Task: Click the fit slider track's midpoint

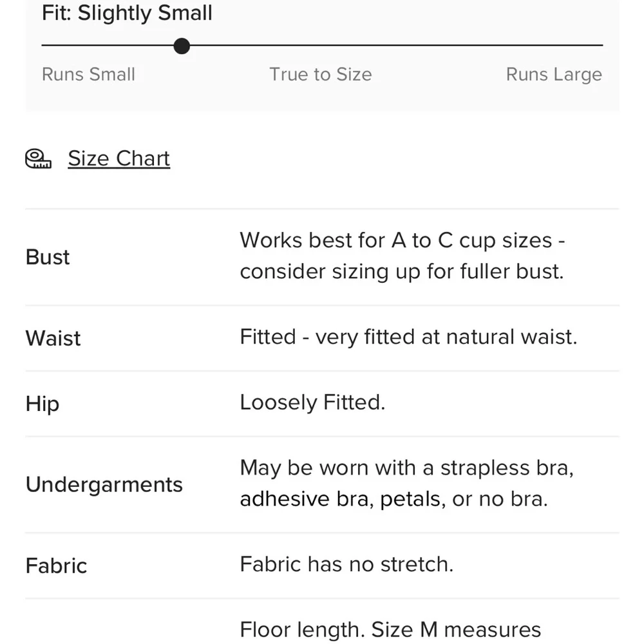Action: coord(322,46)
